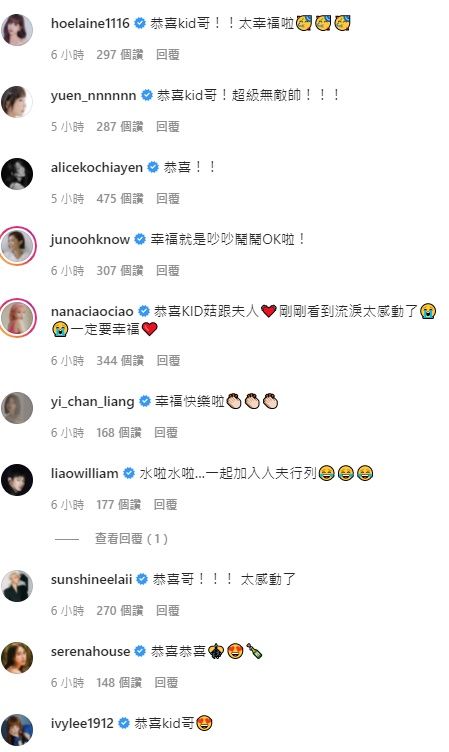This screenshot has height=752, width=449.
Task: Open the sunshineelaii username link
Action: (x=91, y=579)
